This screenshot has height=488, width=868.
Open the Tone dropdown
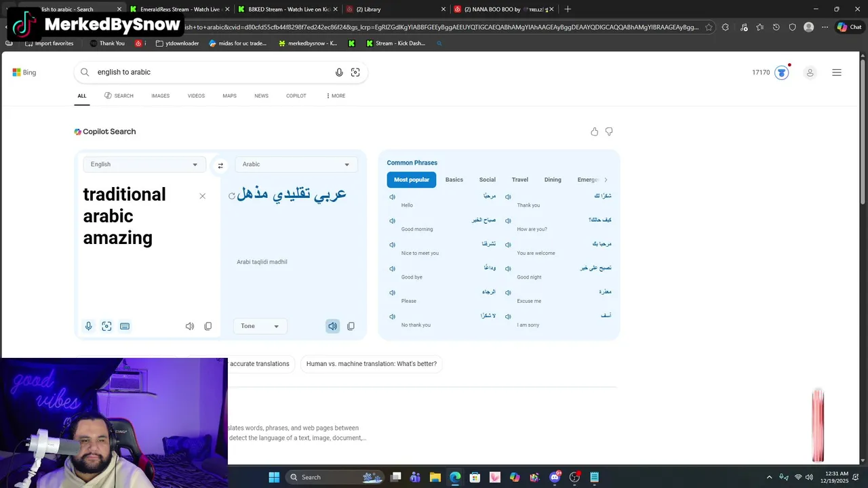pyautogui.click(x=260, y=326)
